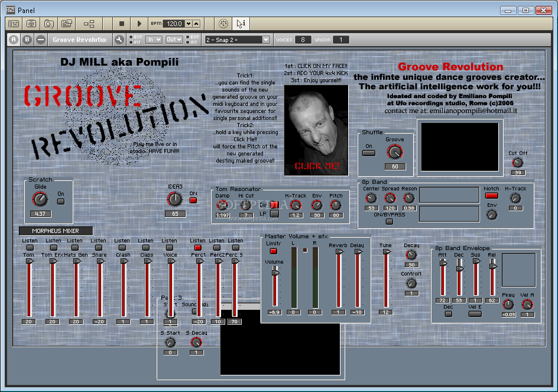Toggle the Scratch On button

[x=61, y=202]
